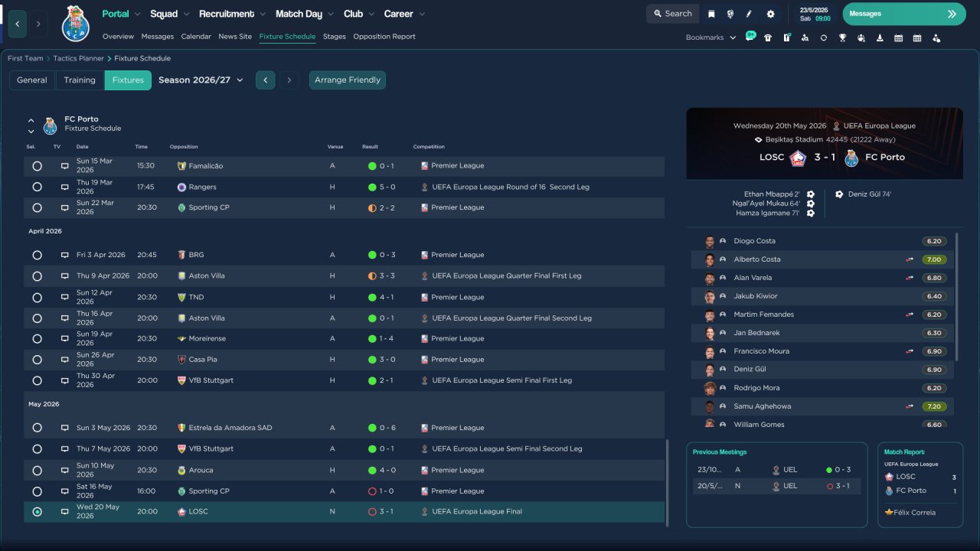The height and width of the screenshot is (551, 980).
Task: Open the Portal dropdown menu
Action: [x=121, y=14]
